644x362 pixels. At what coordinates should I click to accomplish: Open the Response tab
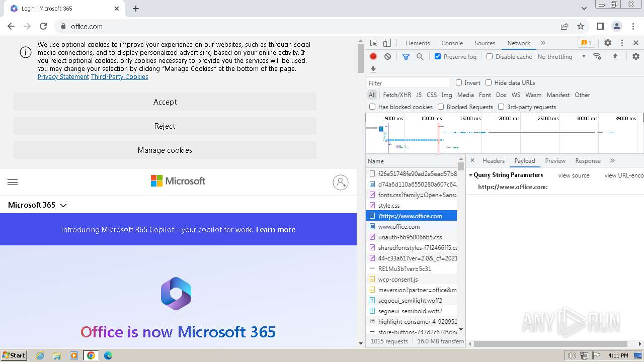tap(588, 161)
